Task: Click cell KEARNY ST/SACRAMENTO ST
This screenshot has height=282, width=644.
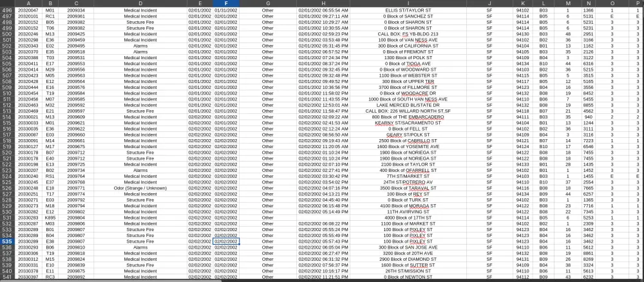Action: 408,123
